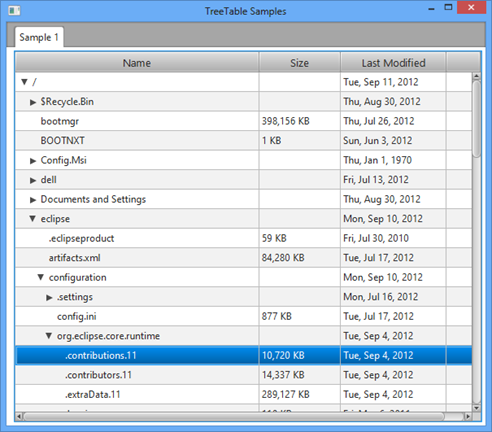This screenshot has height=432, width=492.
Task: Collapse the eclipse folder node
Action: (x=32, y=219)
